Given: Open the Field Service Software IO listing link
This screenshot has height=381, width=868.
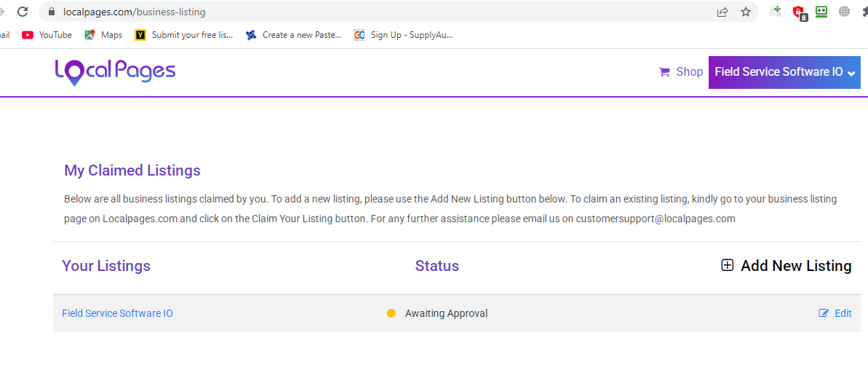Looking at the screenshot, I should coord(117,313).
